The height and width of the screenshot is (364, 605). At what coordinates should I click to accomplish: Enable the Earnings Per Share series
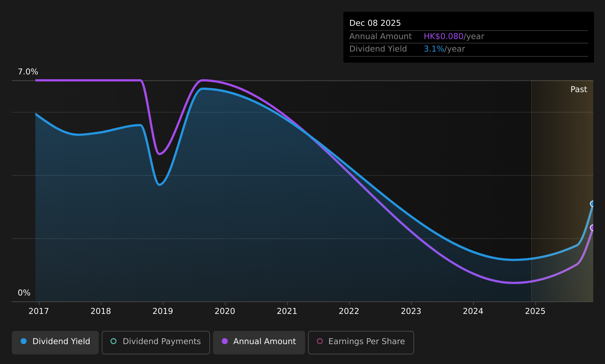coord(361,343)
